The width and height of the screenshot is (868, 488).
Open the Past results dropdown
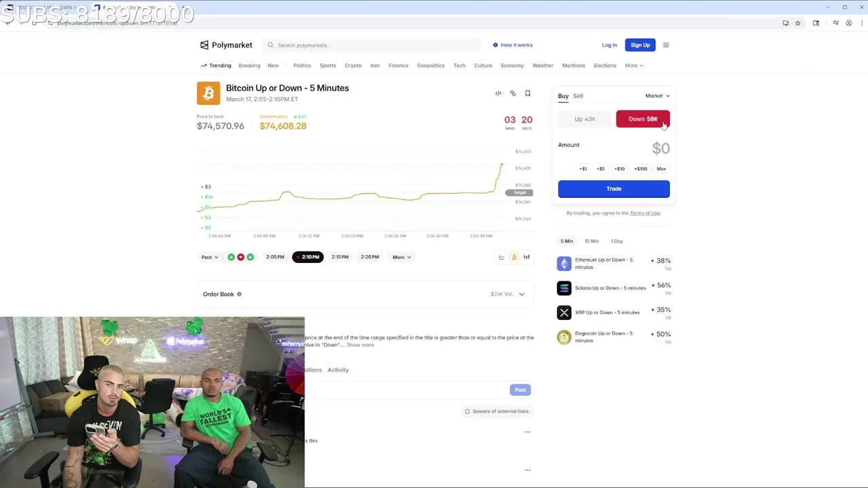tap(210, 257)
